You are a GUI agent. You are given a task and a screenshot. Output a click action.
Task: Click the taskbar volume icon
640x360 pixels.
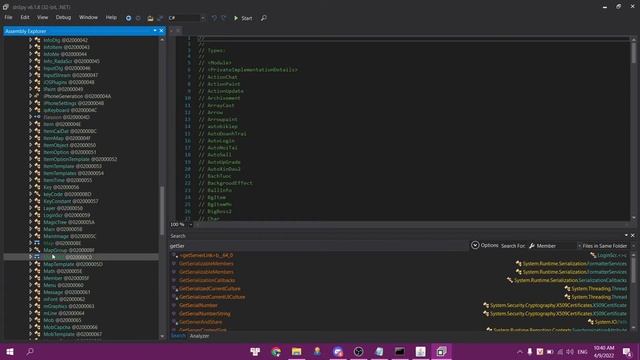coord(570,351)
